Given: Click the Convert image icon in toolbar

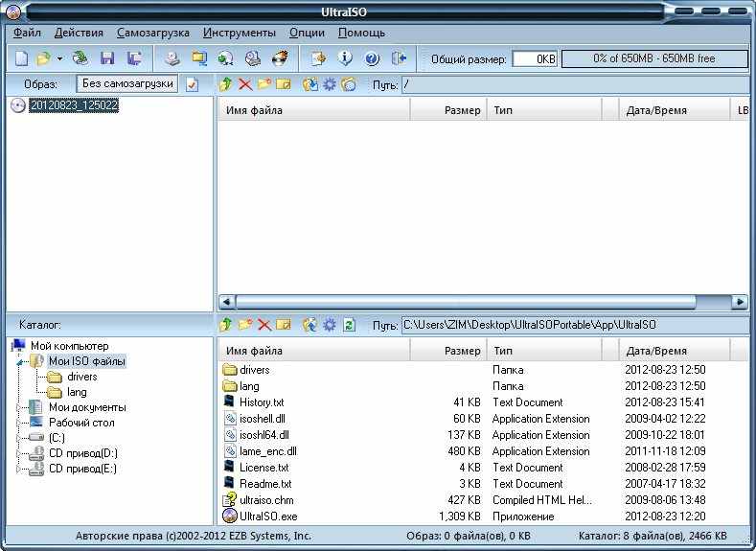Looking at the screenshot, I should tap(198, 58).
